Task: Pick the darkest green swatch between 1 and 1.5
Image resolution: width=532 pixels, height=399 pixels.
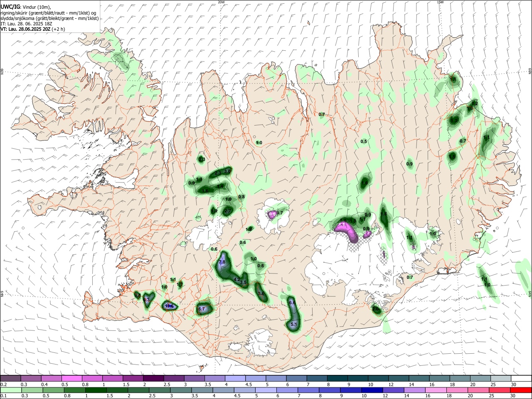Action: (x=96, y=390)
